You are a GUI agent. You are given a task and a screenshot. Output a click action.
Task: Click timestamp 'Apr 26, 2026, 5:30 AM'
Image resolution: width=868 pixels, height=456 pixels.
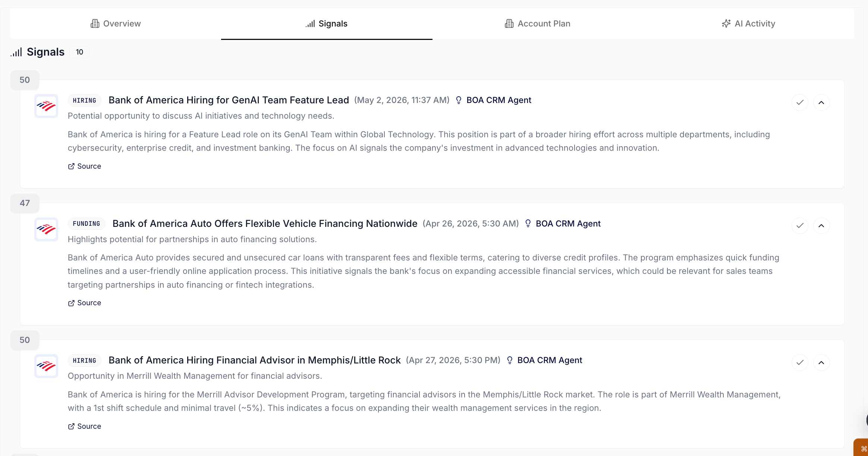click(471, 224)
